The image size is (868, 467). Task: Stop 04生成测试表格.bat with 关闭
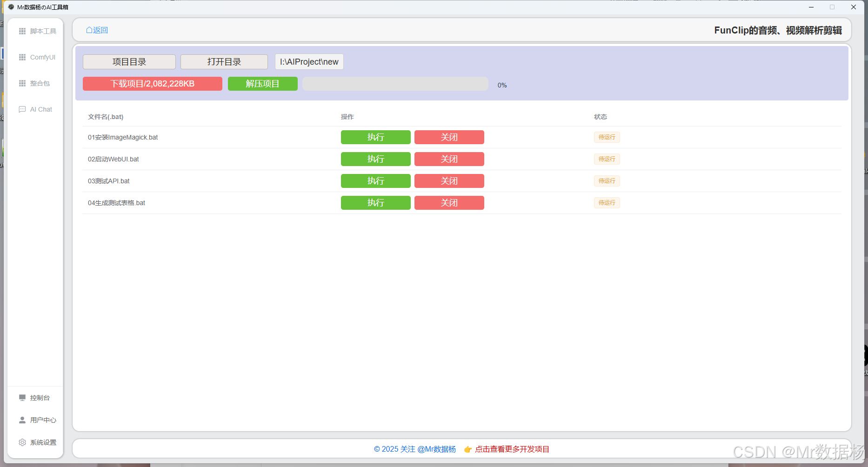click(449, 203)
